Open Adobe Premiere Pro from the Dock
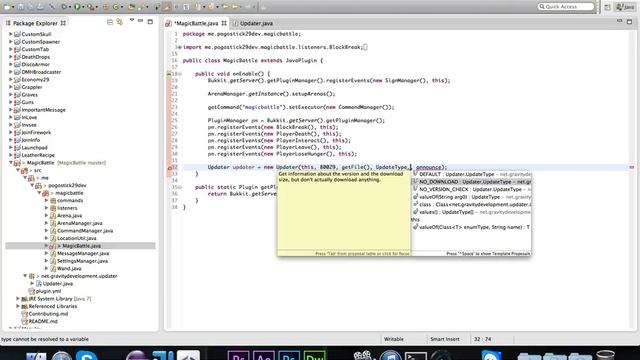Screen dimensions: 640x360 [x=238, y=356]
